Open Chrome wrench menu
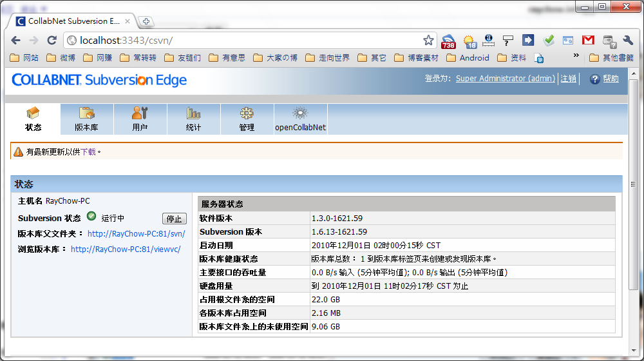The height and width of the screenshot is (361, 644). tap(628, 41)
